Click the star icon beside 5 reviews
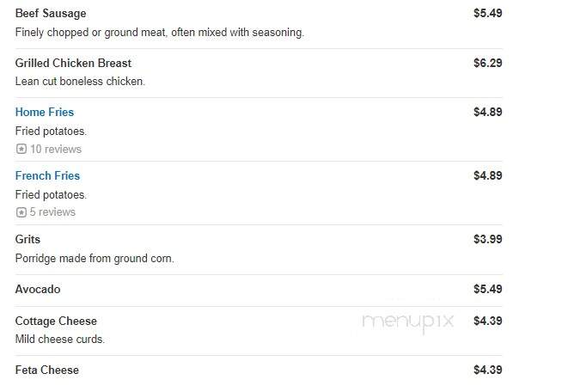Screen dimensions: 562x392 pyautogui.click(x=21, y=212)
